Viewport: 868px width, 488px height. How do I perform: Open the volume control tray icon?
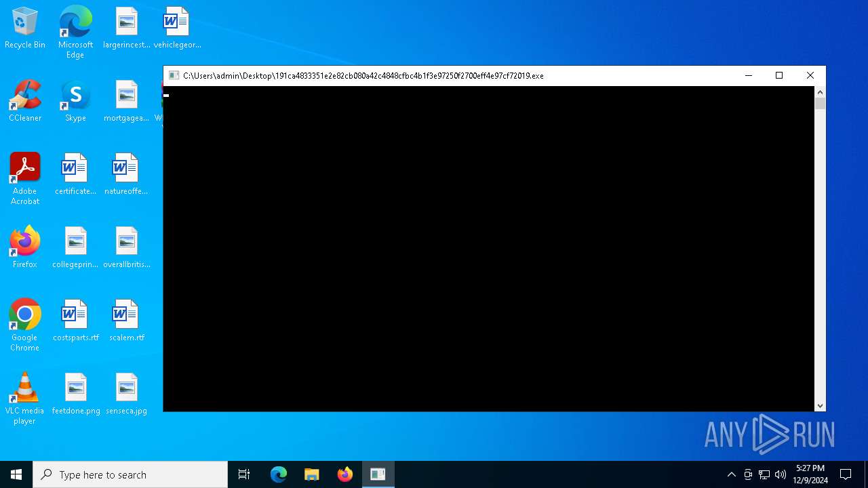point(781,474)
